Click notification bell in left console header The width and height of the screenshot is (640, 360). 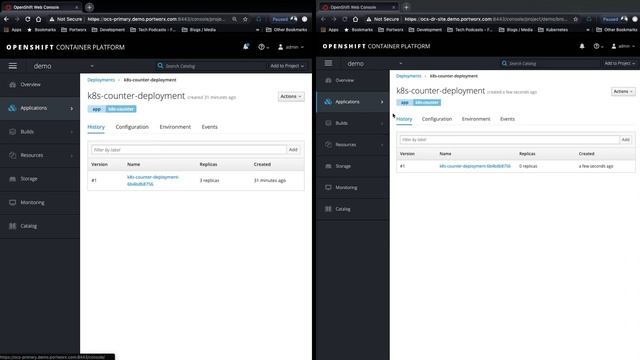[x=246, y=47]
